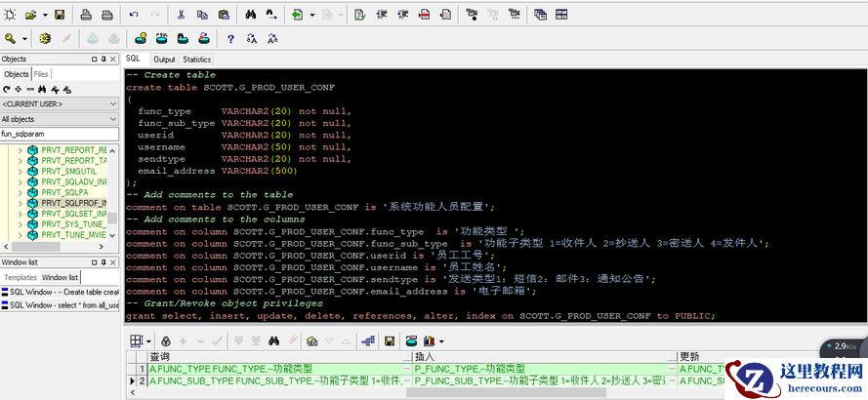Expand the PRVT_SMGUTIL tree node
This screenshot has height=400, width=868.
coord(21,172)
